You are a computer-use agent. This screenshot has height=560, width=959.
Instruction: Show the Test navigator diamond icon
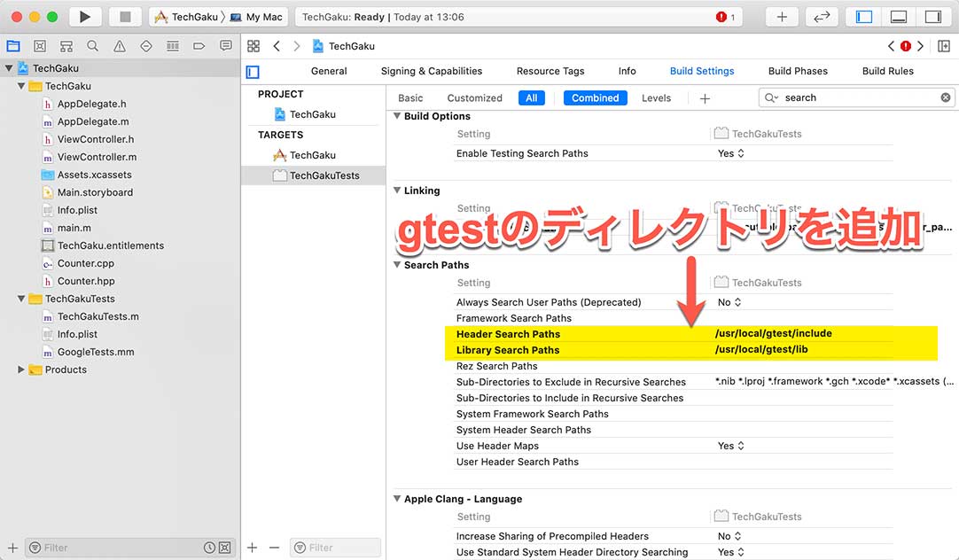point(145,46)
